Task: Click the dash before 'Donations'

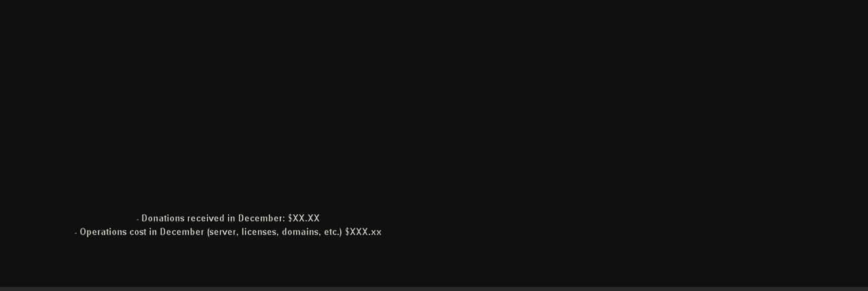Action: click(x=138, y=219)
